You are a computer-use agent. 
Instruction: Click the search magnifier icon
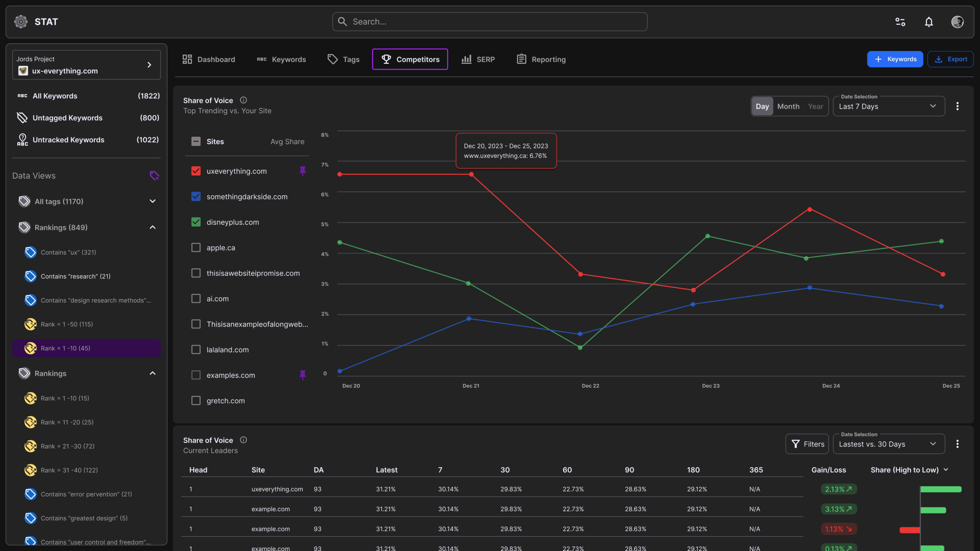(342, 22)
